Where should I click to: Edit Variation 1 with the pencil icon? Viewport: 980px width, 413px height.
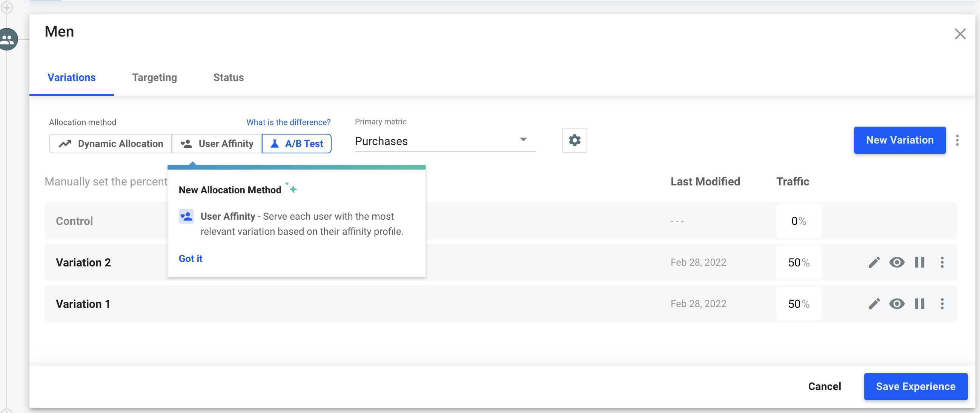coord(874,304)
